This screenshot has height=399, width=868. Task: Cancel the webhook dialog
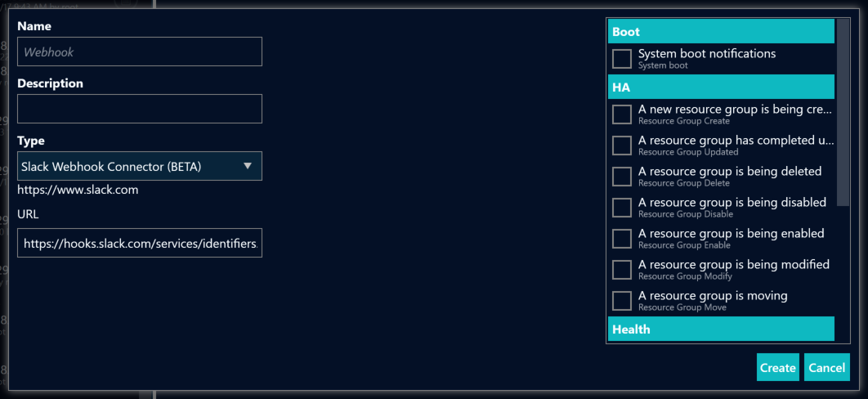826,368
